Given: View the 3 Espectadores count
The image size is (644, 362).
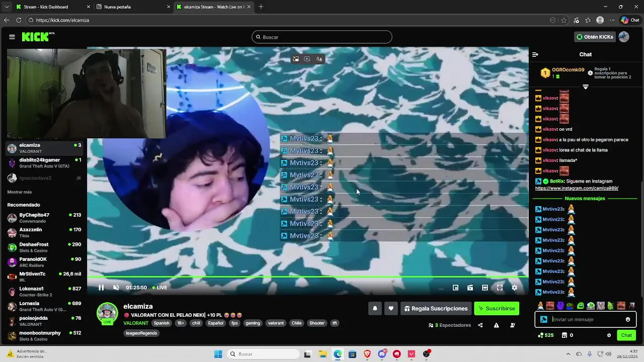Looking at the screenshot, I should [x=450, y=325].
